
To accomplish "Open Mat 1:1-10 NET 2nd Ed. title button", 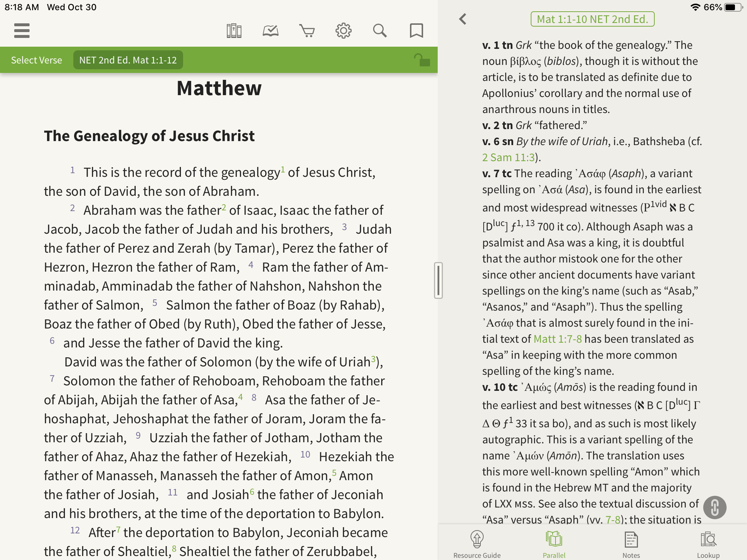I will pos(592,19).
